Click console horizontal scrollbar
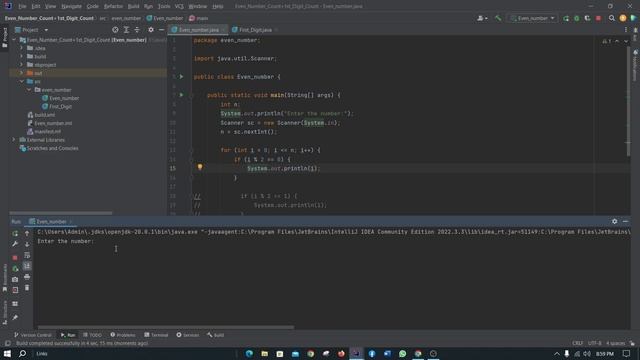 pos(166,327)
